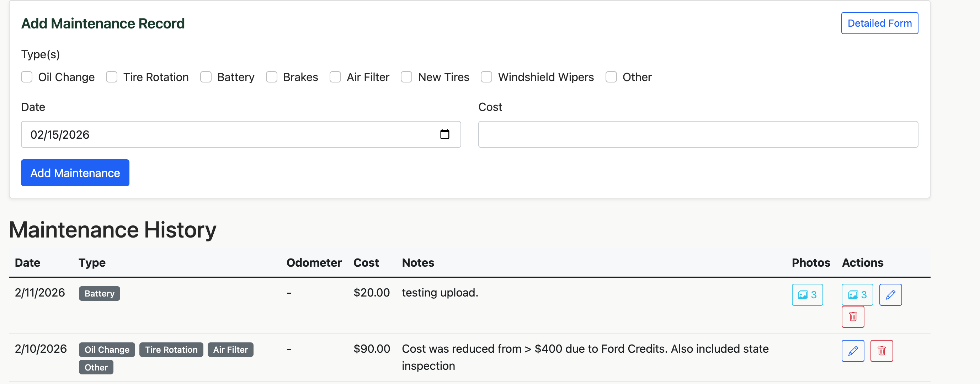The width and height of the screenshot is (980, 384).
Task: Enable the New Tires checkbox
Action: [406, 77]
